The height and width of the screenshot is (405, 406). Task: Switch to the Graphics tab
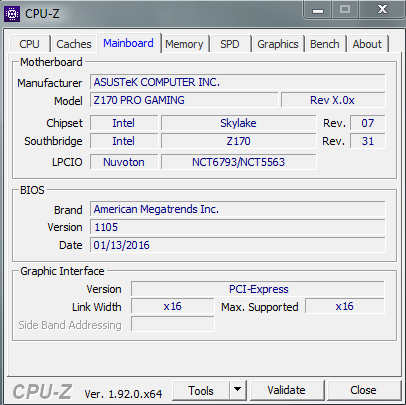tap(278, 44)
